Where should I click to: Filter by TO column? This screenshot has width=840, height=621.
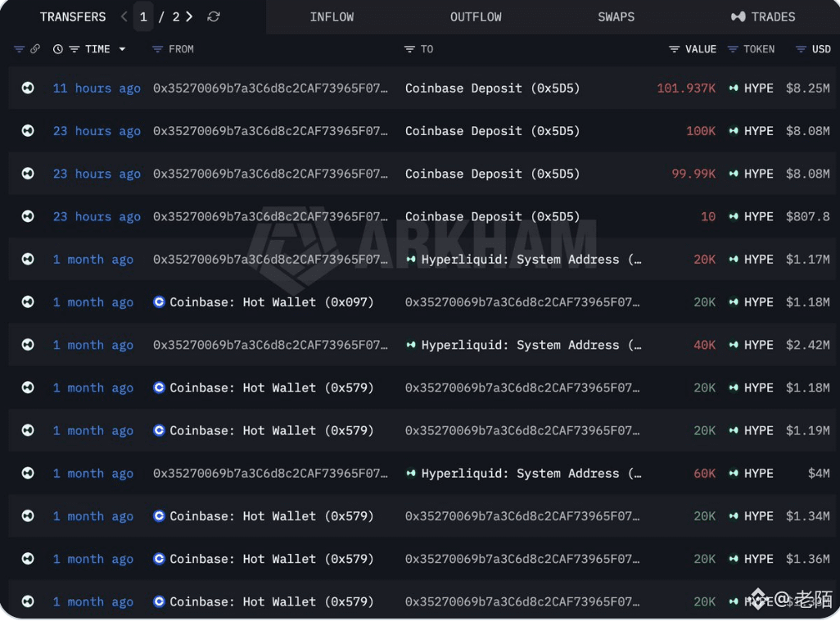409,49
